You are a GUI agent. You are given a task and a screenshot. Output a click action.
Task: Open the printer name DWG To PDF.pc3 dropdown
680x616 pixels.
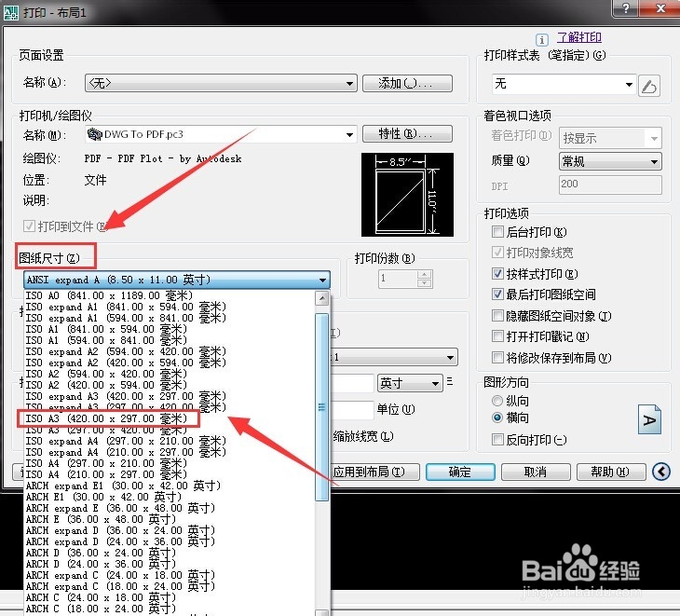[x=221, y=134]
